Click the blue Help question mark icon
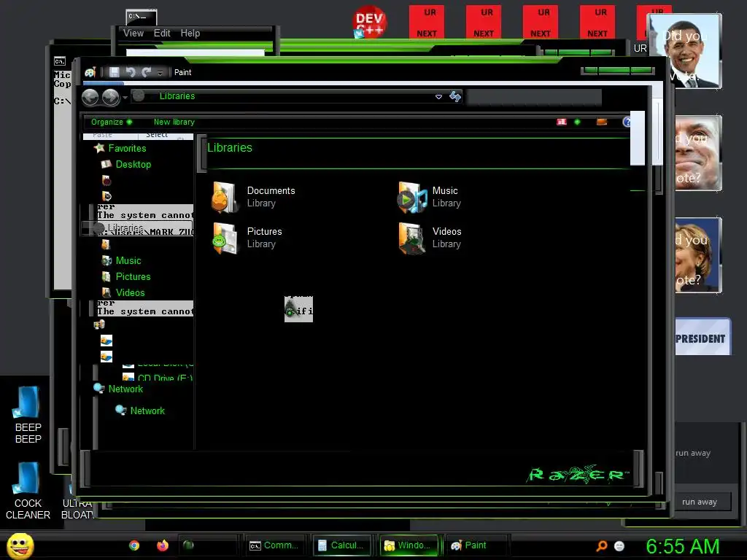 pos(627,122)
